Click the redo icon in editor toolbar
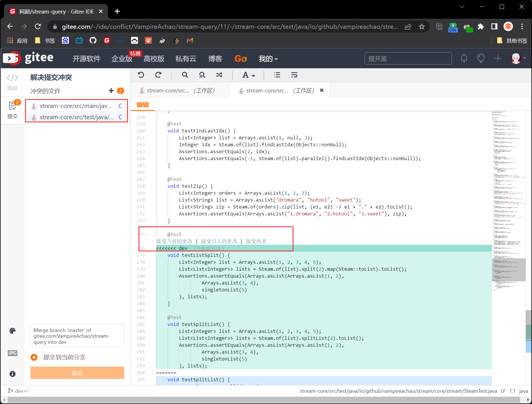Viewport: 532px width, 404px height. 158,75
